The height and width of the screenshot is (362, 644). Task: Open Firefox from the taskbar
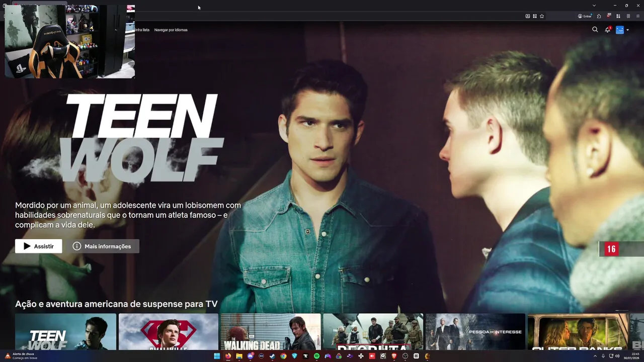[x=228, y=356]
